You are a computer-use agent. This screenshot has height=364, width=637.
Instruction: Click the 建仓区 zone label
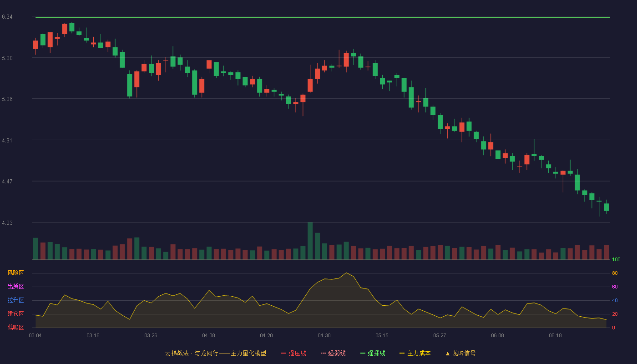pyautogui.click(x=15, y=314)
